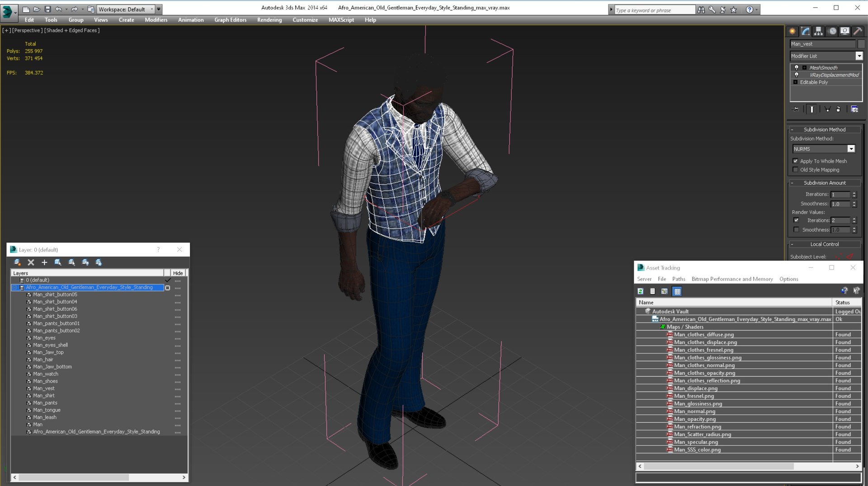
Task: Click the Undo arrow in top toolbar
Action: point(58,9)
